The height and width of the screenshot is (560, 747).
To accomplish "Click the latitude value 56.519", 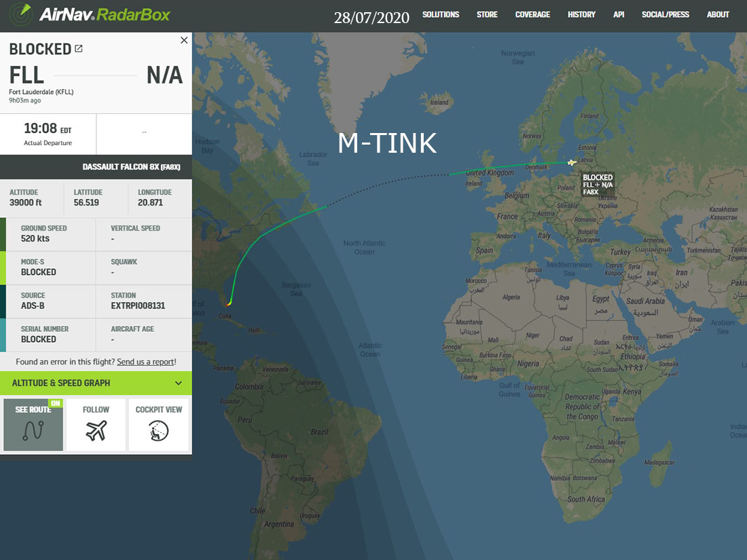I will coord(86,202).
